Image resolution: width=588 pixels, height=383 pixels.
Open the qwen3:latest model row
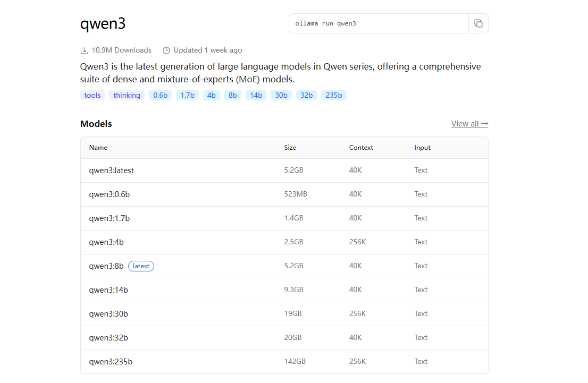[112, 171]
